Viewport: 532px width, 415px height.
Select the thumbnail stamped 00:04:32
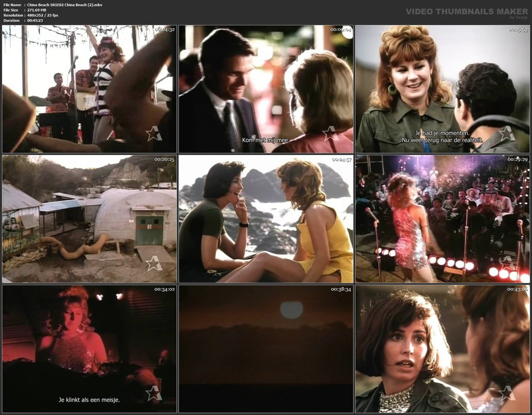click(x=89, y=89)
